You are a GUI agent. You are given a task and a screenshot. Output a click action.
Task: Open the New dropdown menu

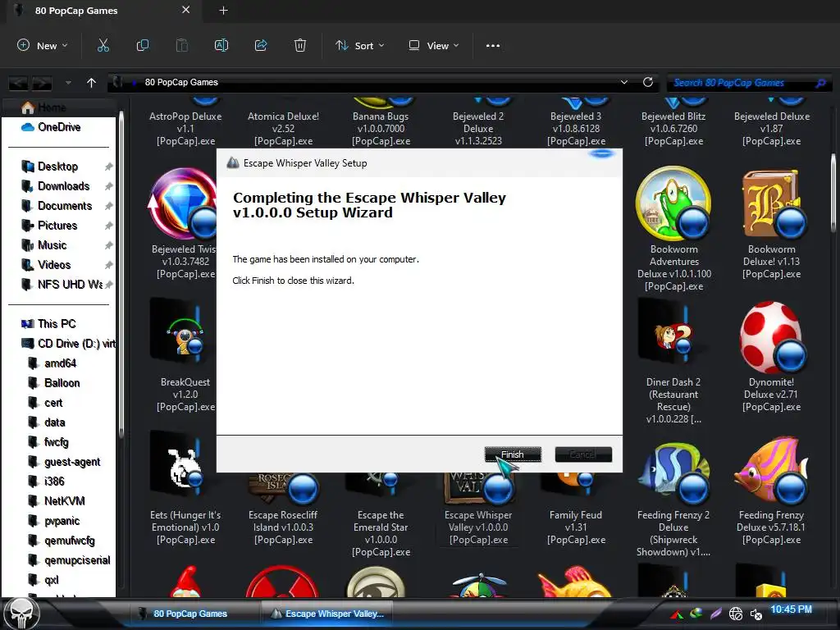[43, 46]
